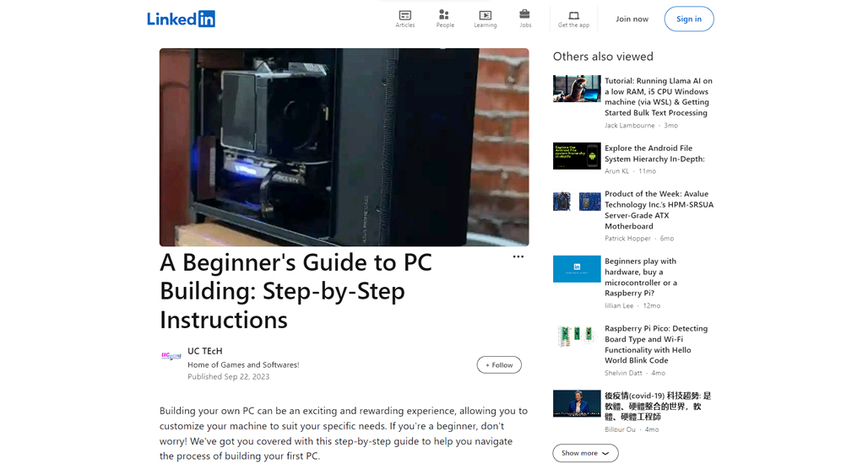
Task: Open the Explore the Android File System article
Action: point(654,154)
